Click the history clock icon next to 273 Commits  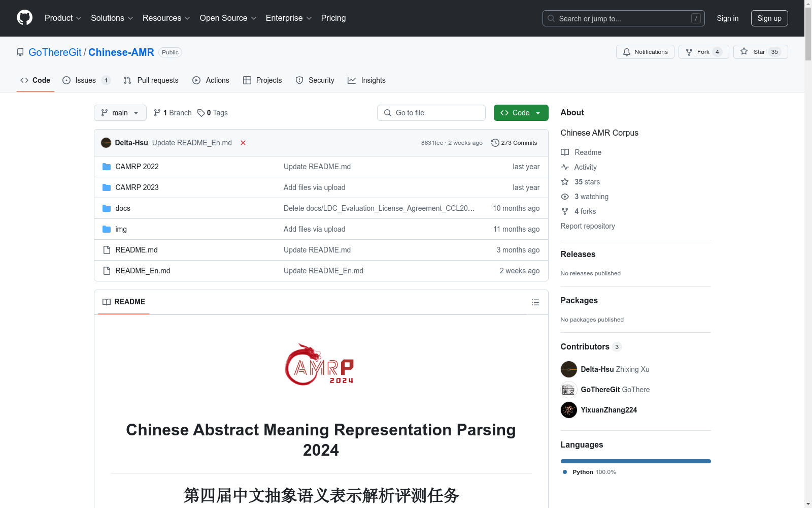(x=495, y=143)
